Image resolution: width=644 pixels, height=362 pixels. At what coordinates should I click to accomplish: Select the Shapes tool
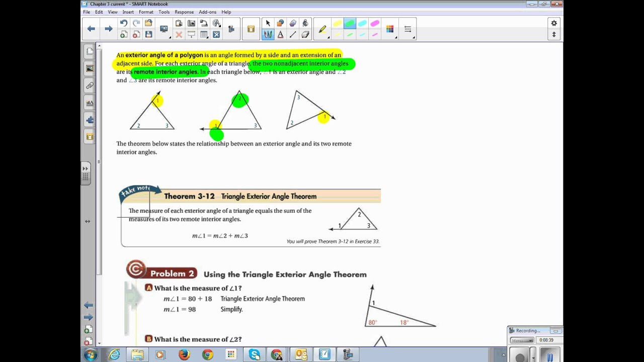pos(280,23)
